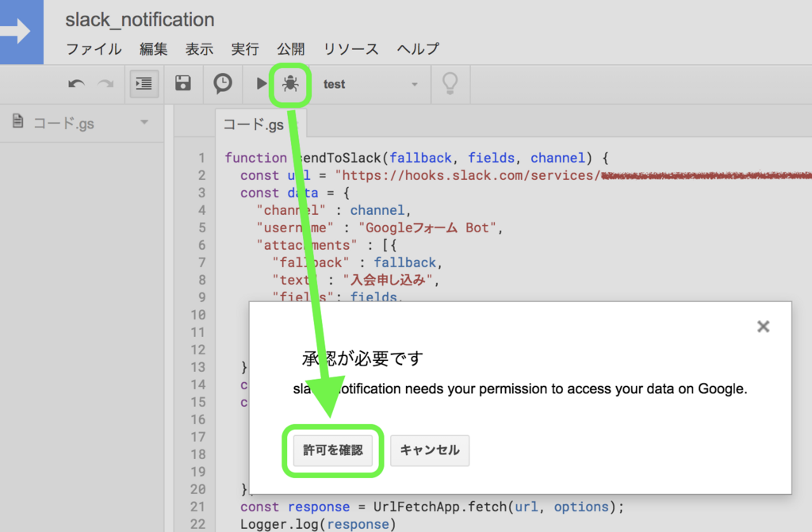Open the リソース menu
812x532 pixels.
pos(351,48)
